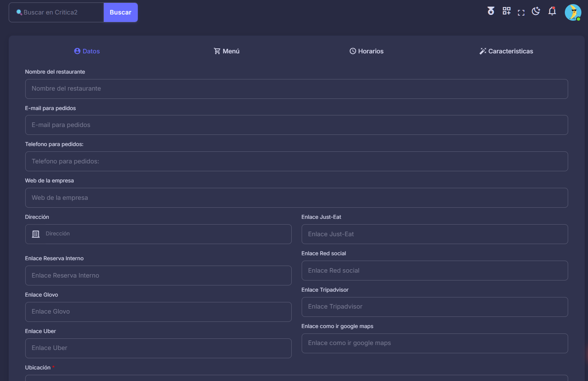Click the E-mail para pedidos input
Image resolution: width=588 pixels, height=381 pixels.
[296, 125]
